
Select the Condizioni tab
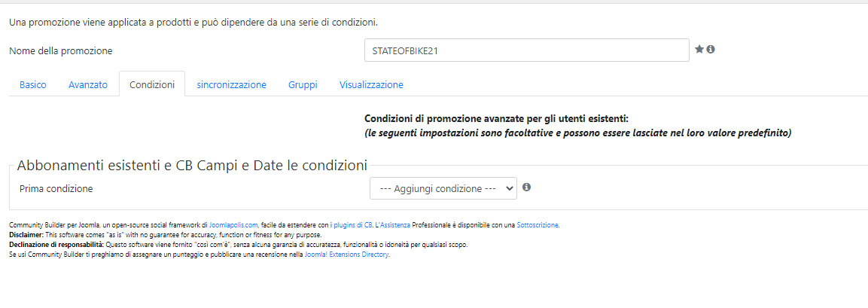click(152, 85)
